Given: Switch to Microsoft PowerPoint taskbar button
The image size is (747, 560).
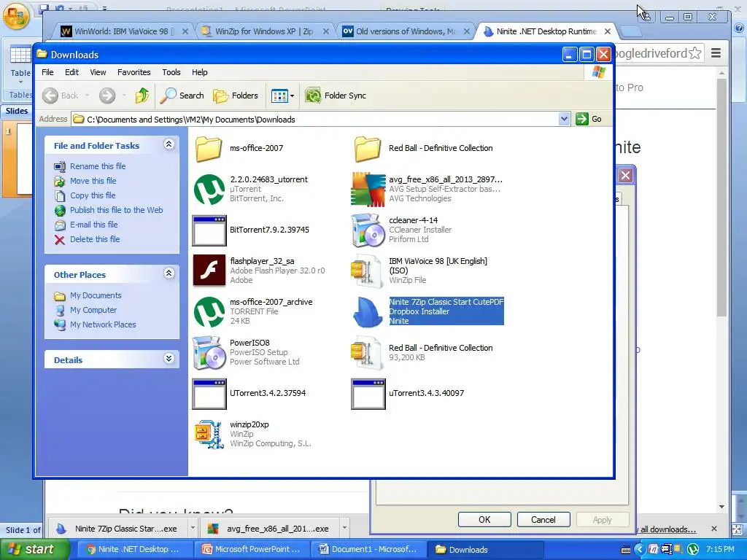Looking at the screenshot, I should click(x=252, y=549).
